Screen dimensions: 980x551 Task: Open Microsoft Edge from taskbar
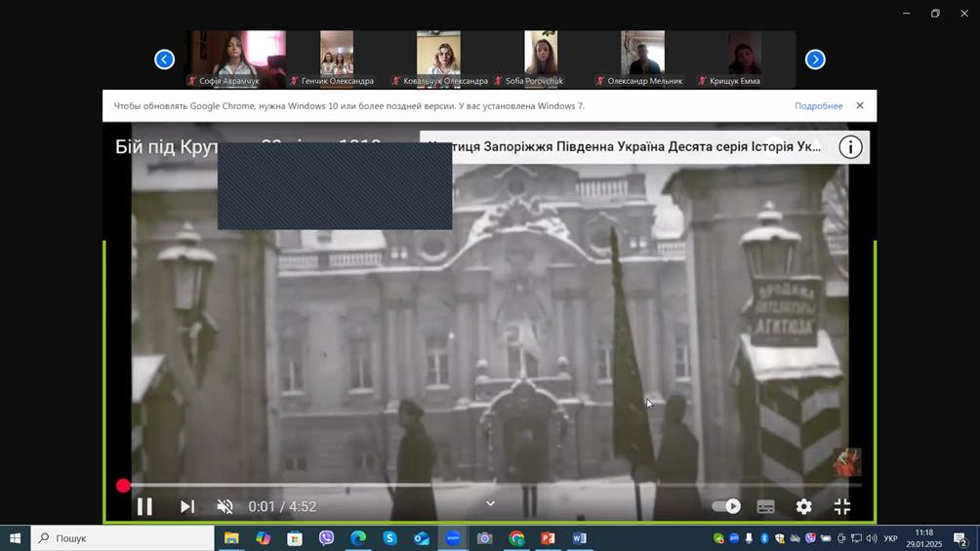(358, 538)
